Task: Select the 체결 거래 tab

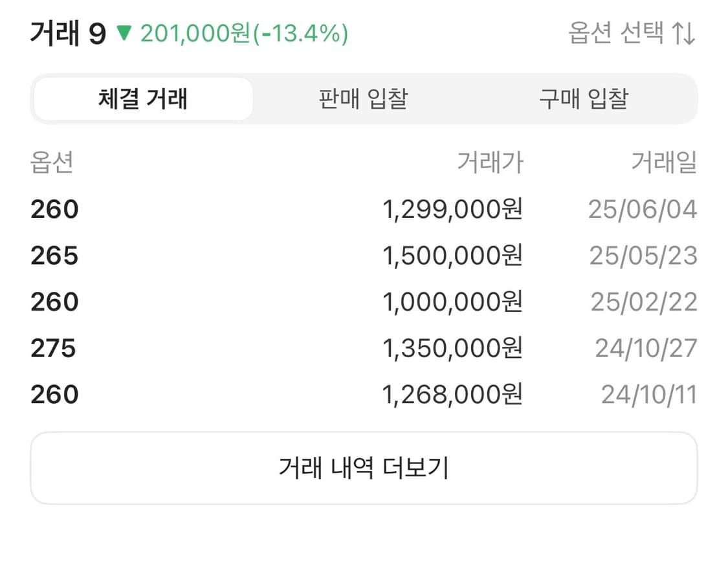Action: [x=143, y=98]
